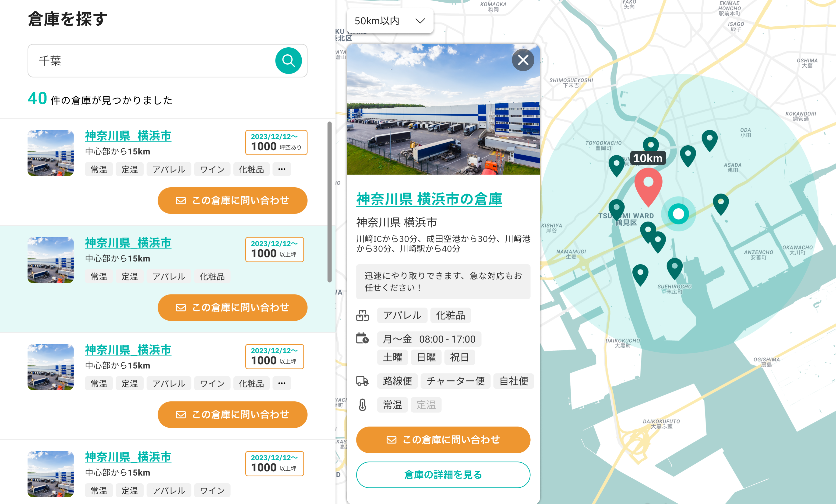The height and width of the screenshot is (504, 836).
Task: Click アパレル tag in the popup
Action: point(402,315)
